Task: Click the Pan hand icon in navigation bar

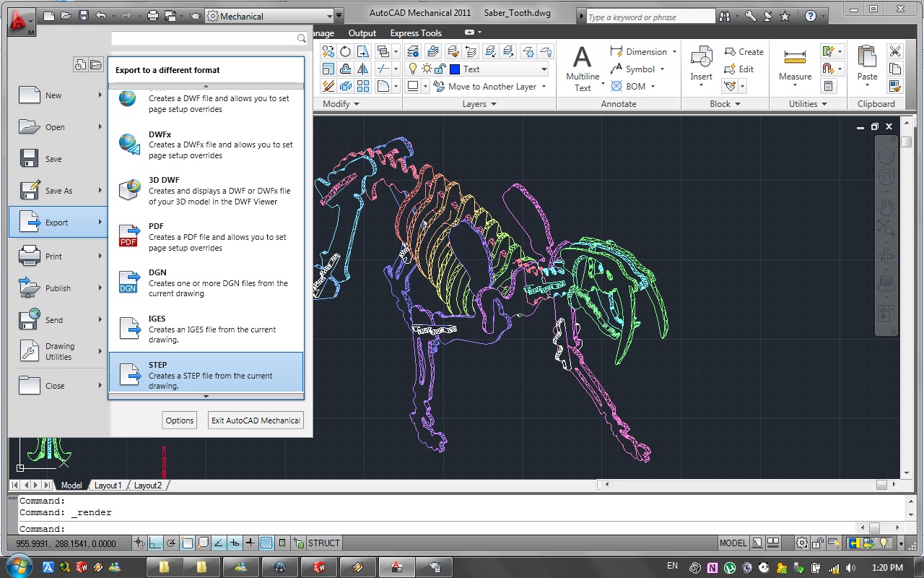Action: [886, 209]
